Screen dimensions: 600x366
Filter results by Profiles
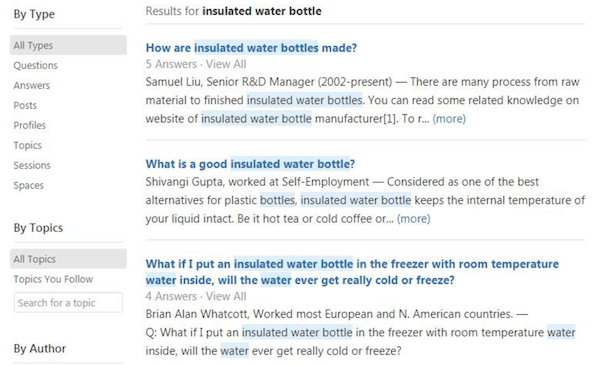29,125
